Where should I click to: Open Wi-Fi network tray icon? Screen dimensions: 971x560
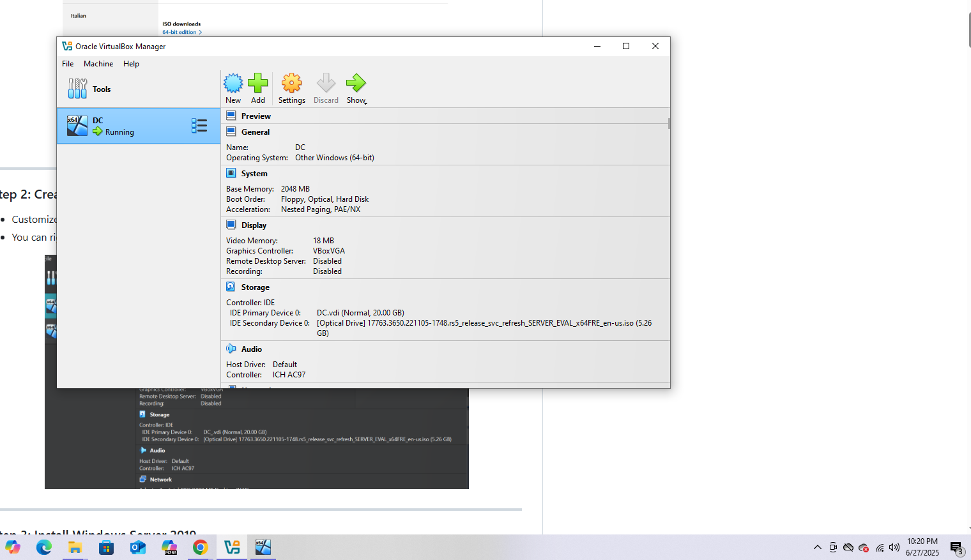coord(880,547)
